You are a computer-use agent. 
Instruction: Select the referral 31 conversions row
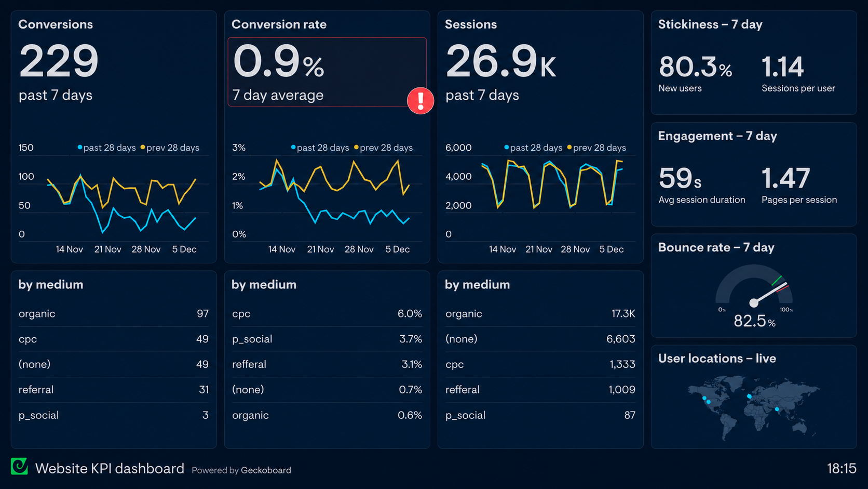point(114,390)
